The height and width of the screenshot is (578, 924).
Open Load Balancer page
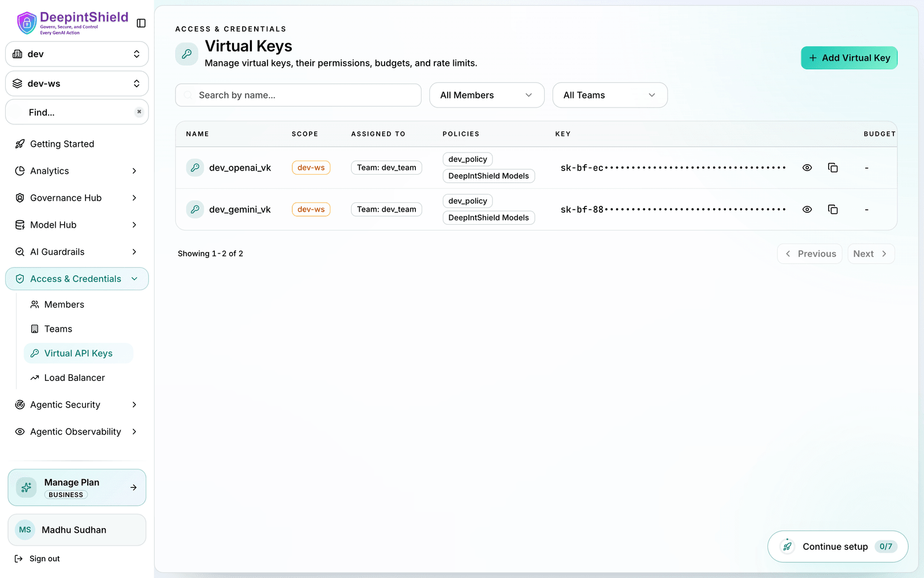coord(79,378)
